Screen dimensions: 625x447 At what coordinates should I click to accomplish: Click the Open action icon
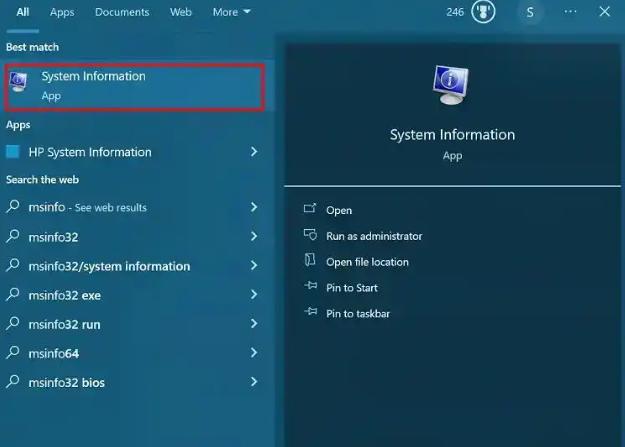[x=310, y=208]
